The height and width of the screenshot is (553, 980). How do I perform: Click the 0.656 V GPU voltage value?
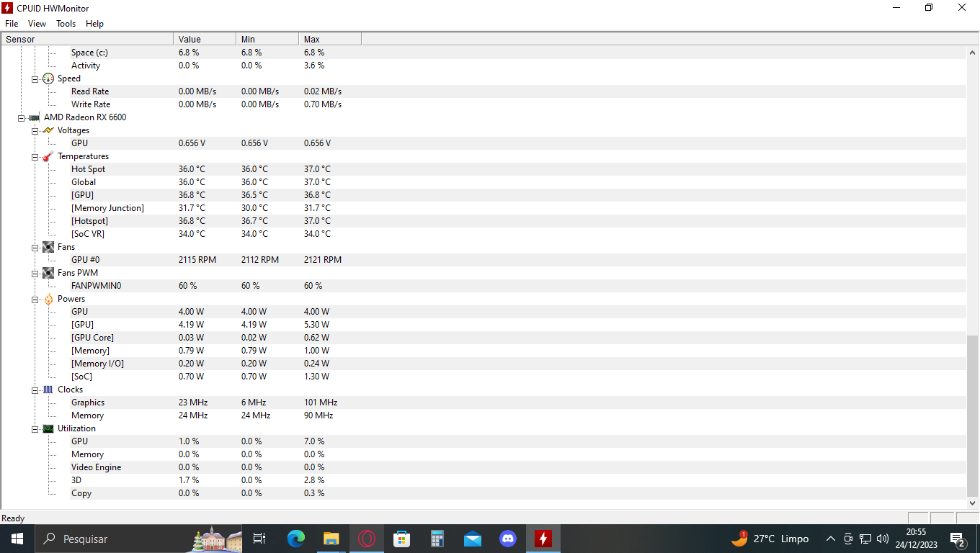point(192,143)
